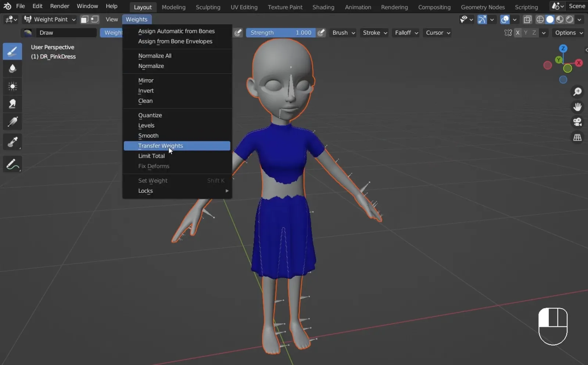Expand the Stroke settings dropdown

tap(375, 33)
